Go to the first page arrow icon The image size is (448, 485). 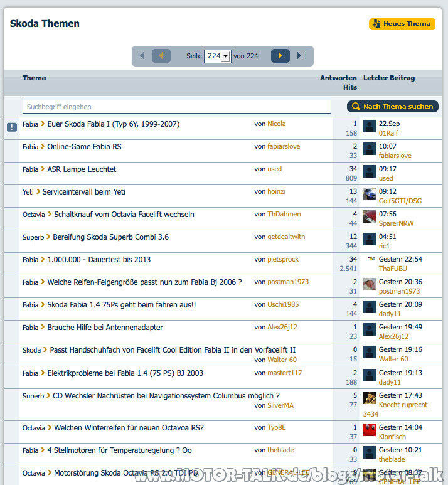coord(141,56)
